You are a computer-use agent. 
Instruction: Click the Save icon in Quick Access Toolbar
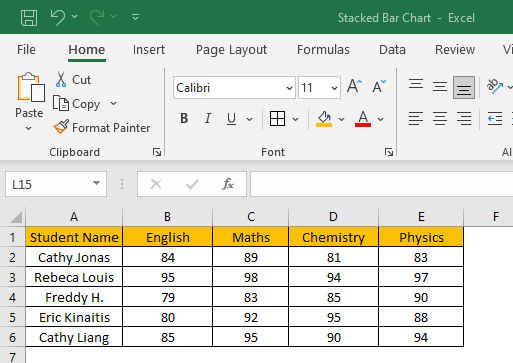[x=29, y=17]
